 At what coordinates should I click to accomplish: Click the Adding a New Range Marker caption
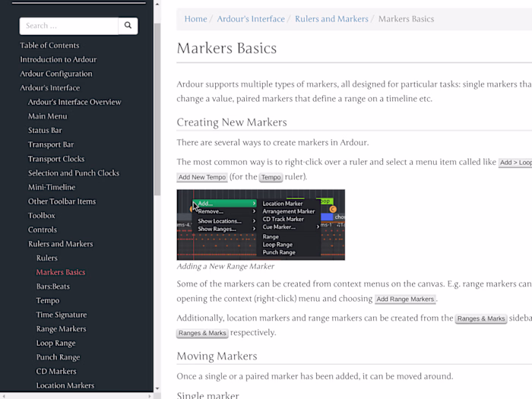tap(225, 266)
